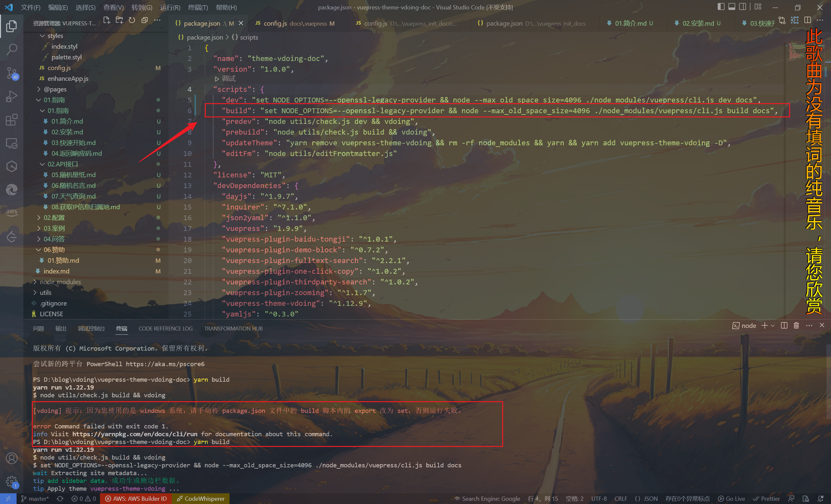Image resolution: width=831 pixels, height=504 pixels.
Task: Open the Extensions view
Action: pos(11,120)
